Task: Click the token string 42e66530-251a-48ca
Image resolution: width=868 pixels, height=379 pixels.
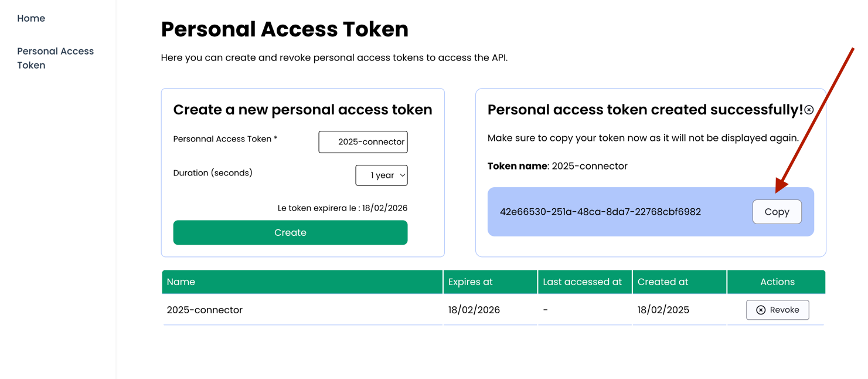Action: 600,212
